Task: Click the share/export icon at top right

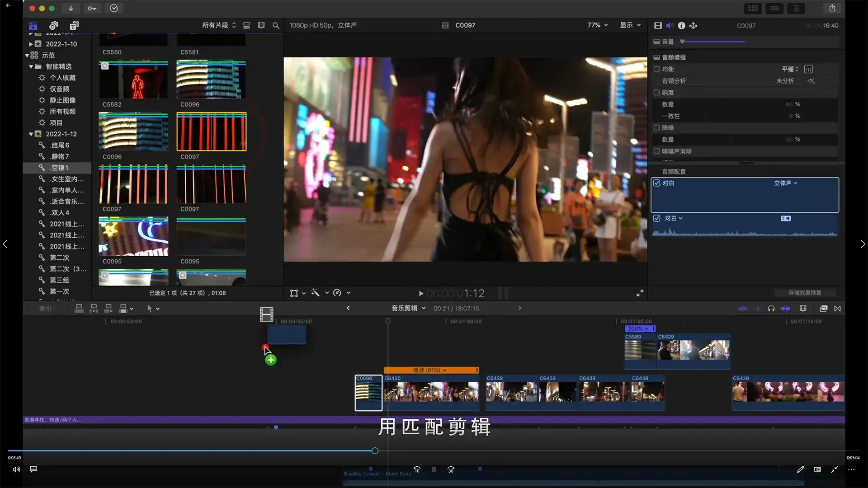Action: (x=833, y=8)
